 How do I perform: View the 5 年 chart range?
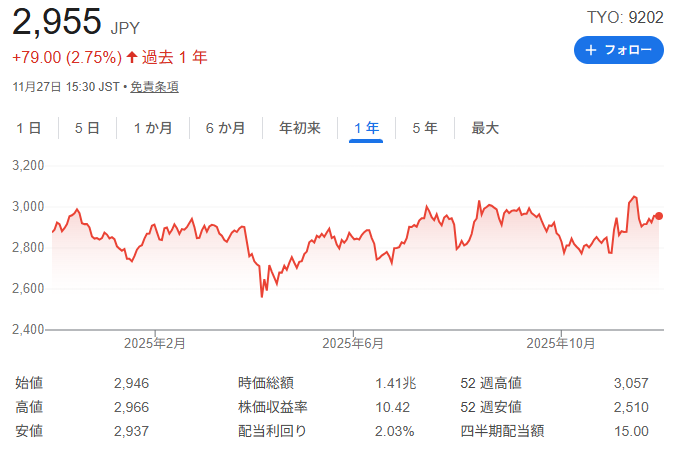click(424, 128)
